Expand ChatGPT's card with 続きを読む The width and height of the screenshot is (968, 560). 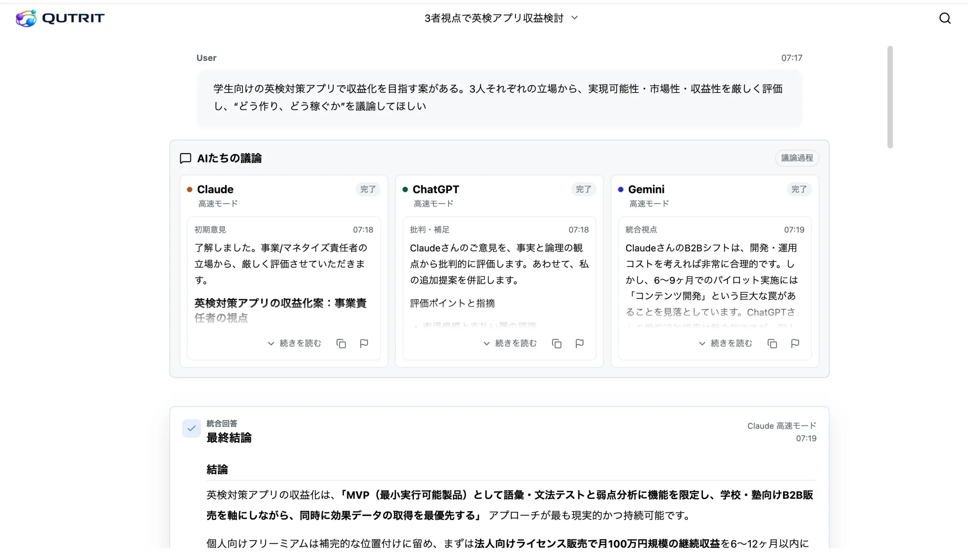510,343
